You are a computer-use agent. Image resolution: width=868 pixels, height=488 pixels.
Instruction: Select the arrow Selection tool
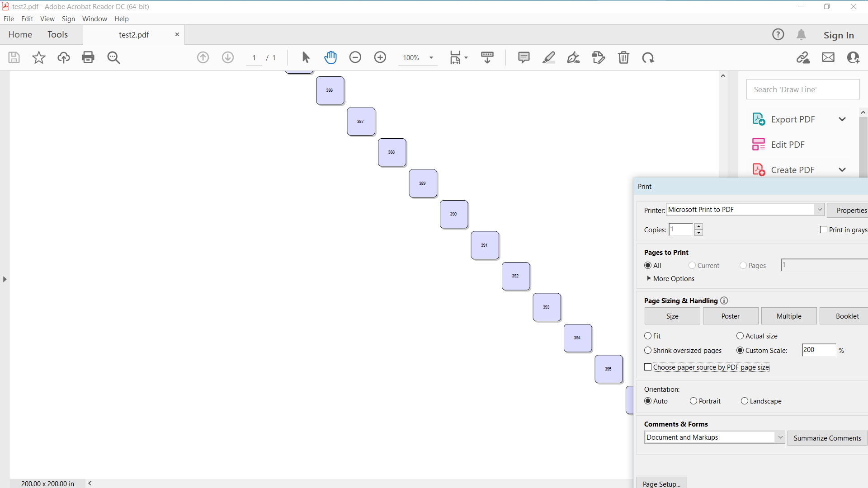pos(306,57)
